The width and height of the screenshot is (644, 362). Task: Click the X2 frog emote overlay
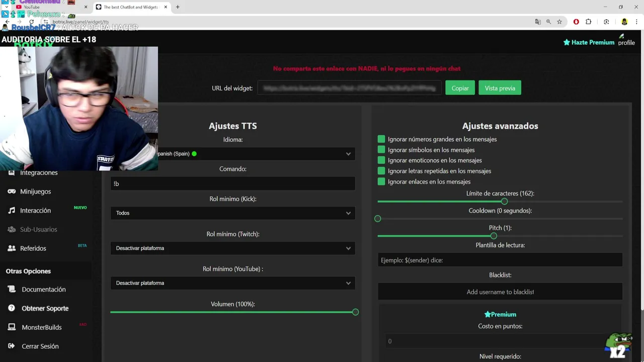pos(618,346)
